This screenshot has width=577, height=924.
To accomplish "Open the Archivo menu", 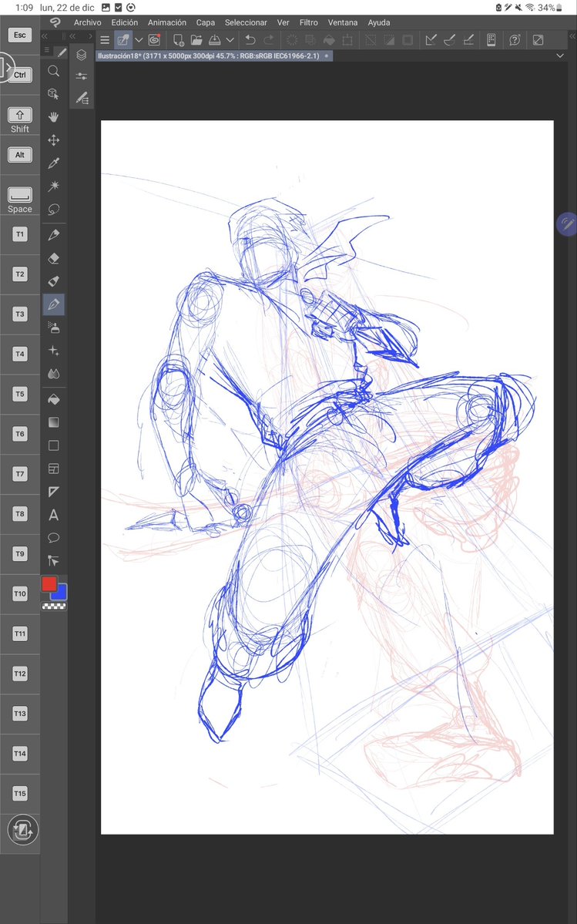I will click(87, 22).
